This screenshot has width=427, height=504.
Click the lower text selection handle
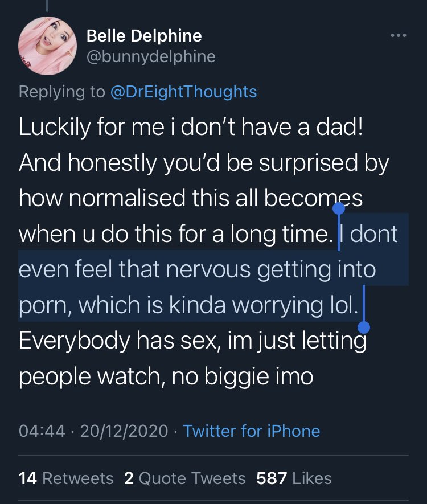364,327
